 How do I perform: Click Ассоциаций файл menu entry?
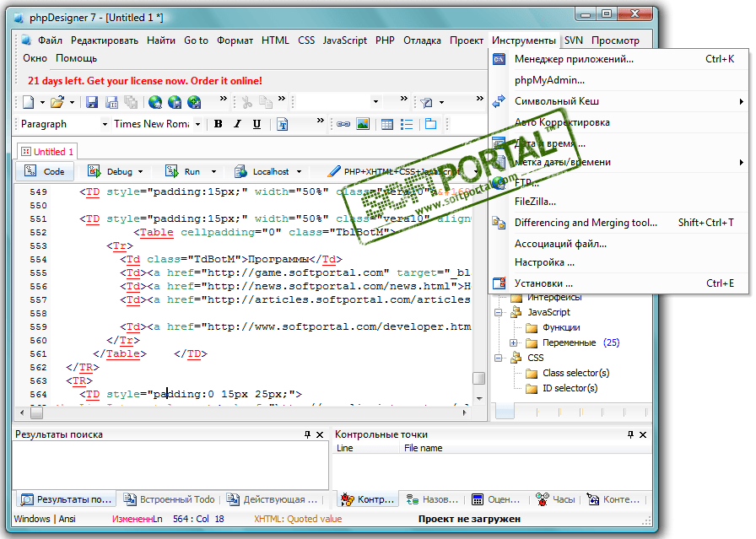tap(618, 244)
